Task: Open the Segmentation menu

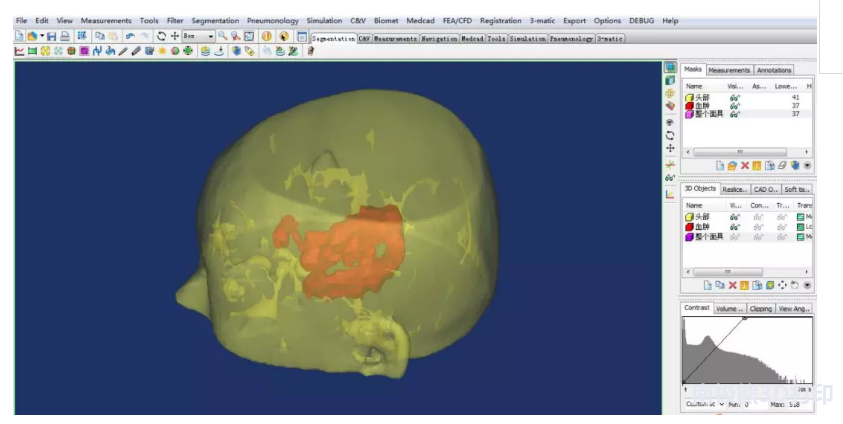Action: [x=215, y=20]
